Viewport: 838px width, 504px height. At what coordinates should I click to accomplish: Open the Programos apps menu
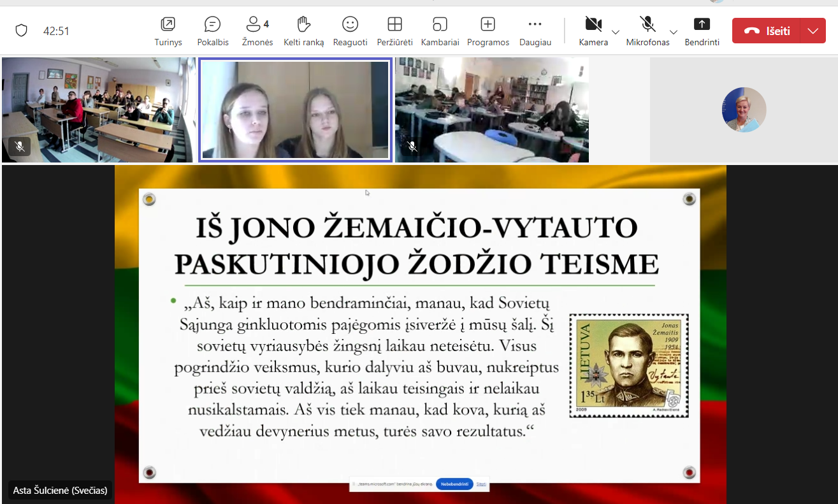(x=488, y=31)
